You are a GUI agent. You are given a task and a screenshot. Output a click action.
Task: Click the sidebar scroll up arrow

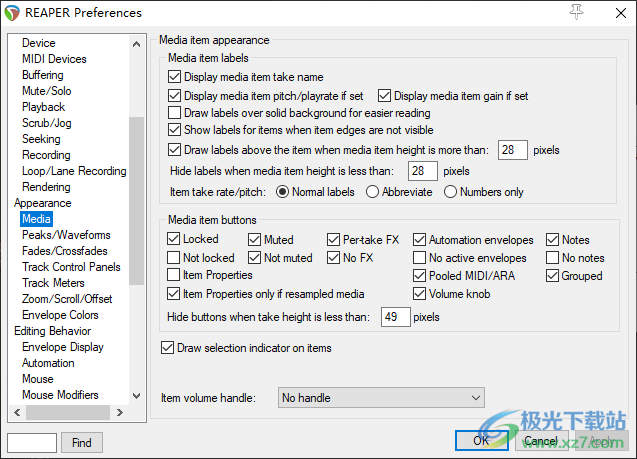pos(137,41)
